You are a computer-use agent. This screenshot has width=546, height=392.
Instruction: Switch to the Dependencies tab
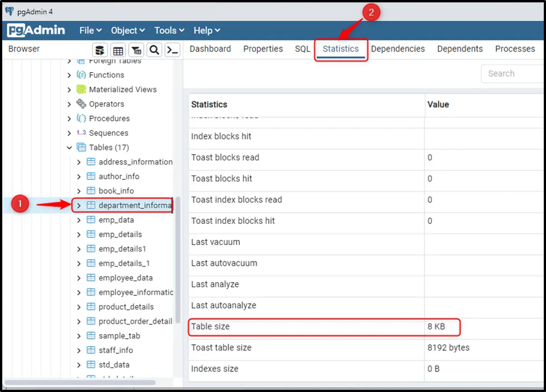coord(398,49)
